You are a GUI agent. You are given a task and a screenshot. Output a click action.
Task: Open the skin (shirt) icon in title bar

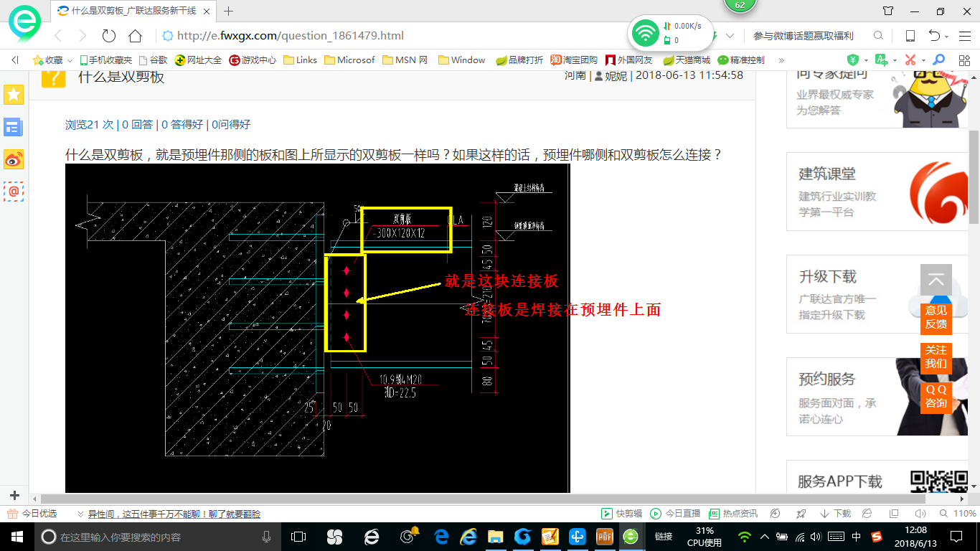click(x=888, y=11)
